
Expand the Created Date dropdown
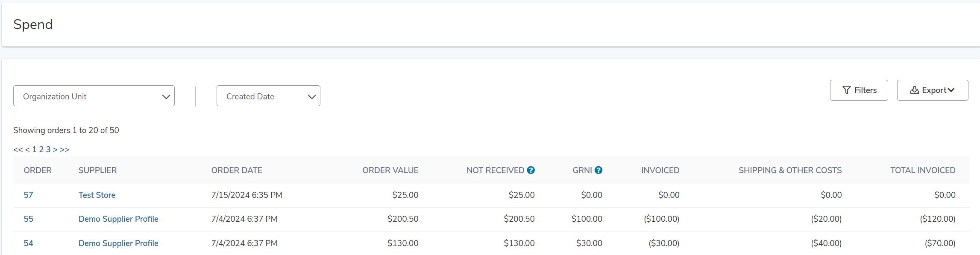268,96
